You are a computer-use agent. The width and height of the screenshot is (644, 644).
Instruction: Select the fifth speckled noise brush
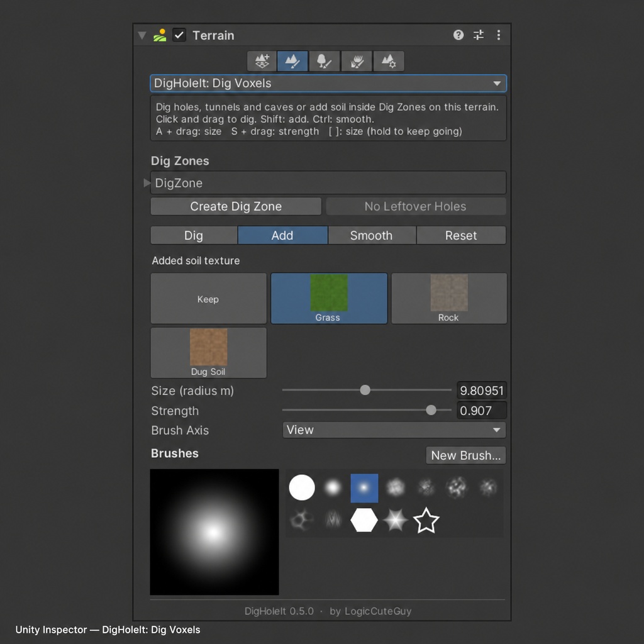(x=426, y=487)
